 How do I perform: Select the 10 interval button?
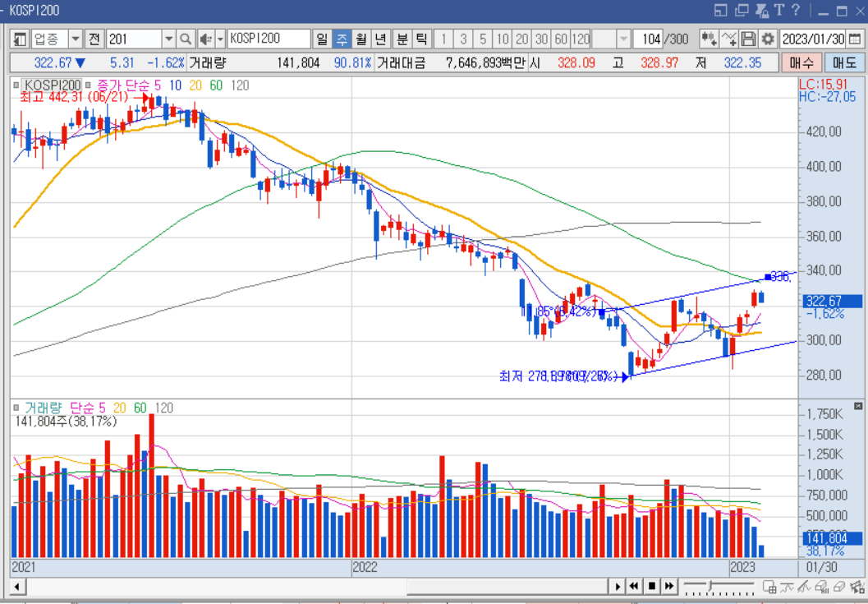503,39
